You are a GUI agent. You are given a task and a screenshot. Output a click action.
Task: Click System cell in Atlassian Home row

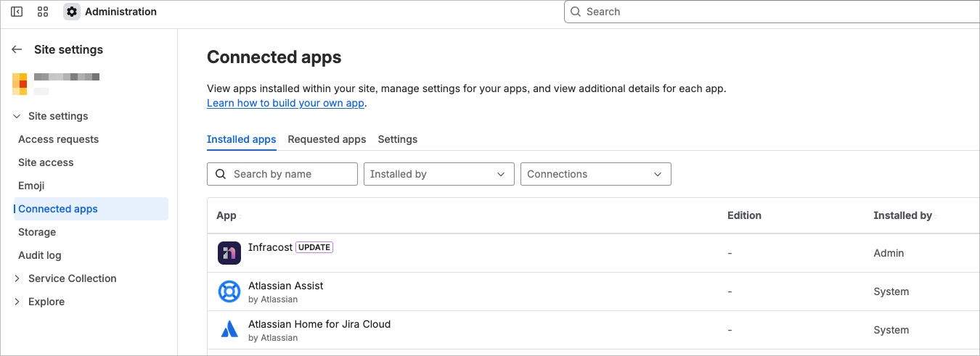(891, 330)
